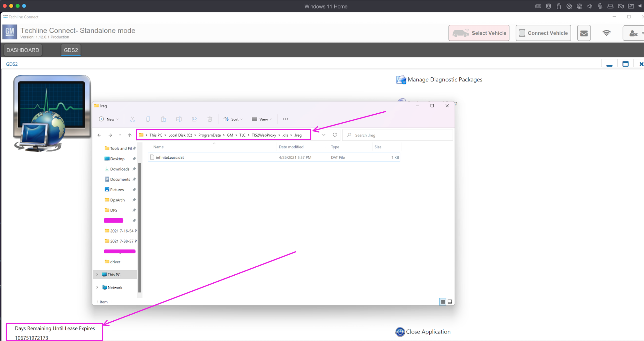The height and width of the screenshot is (341, 644).
Task: Expand the Network tree node
Action: [x=97, y=288]
